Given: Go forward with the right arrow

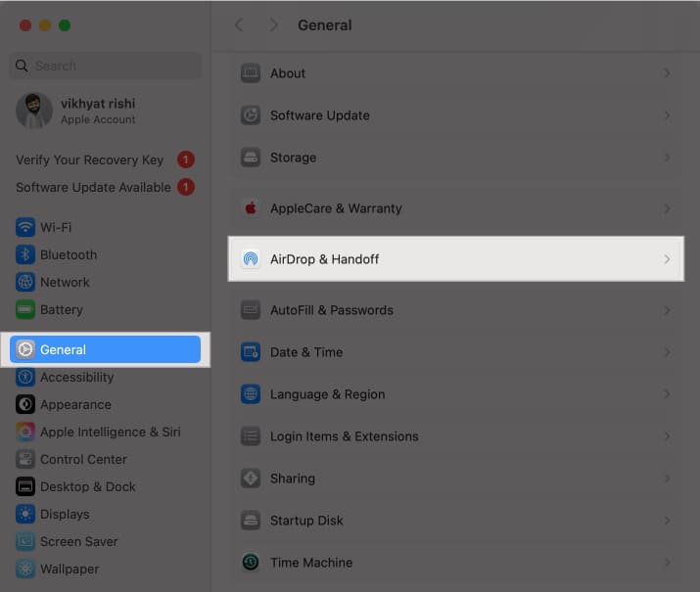Looking at the screenshot, I should (x=274, y=25).
